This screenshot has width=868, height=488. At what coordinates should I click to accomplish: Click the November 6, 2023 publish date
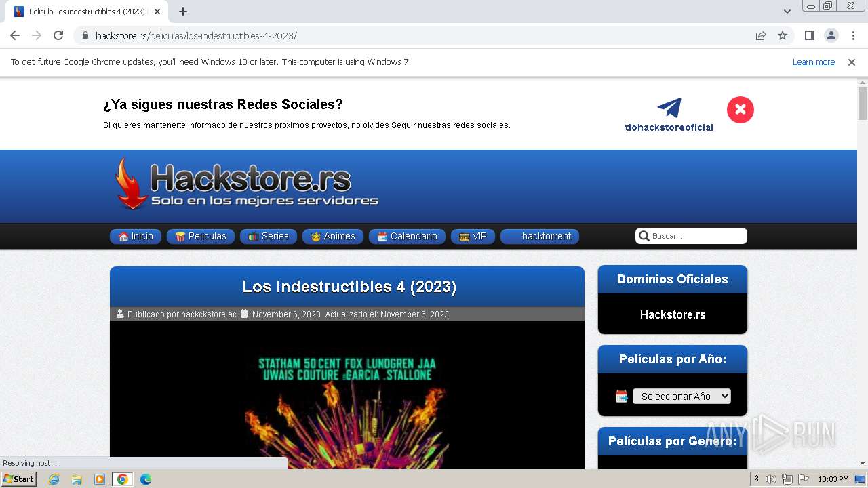pos(286,314)
